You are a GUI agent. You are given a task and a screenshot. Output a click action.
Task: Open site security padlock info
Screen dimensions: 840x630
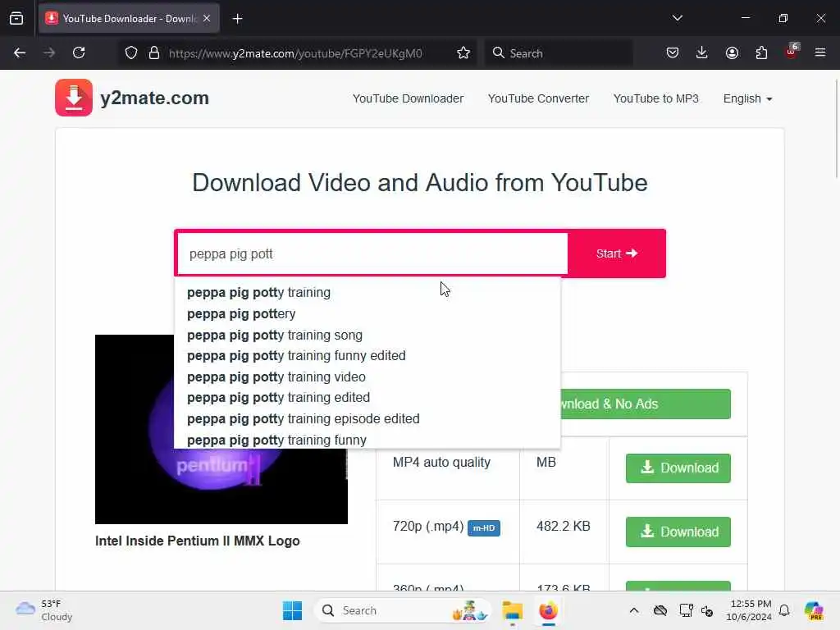tap(154, 53)
